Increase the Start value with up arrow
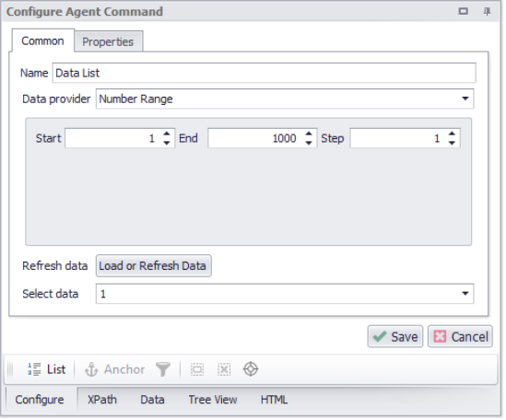 click(167, 134)
